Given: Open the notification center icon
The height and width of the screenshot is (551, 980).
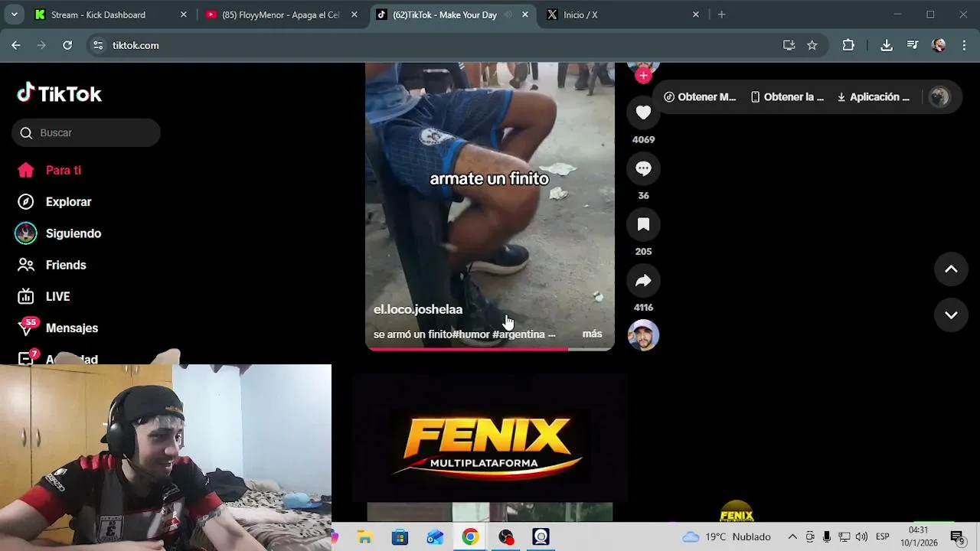Looking at the screenshot, I should coord(957,537).
